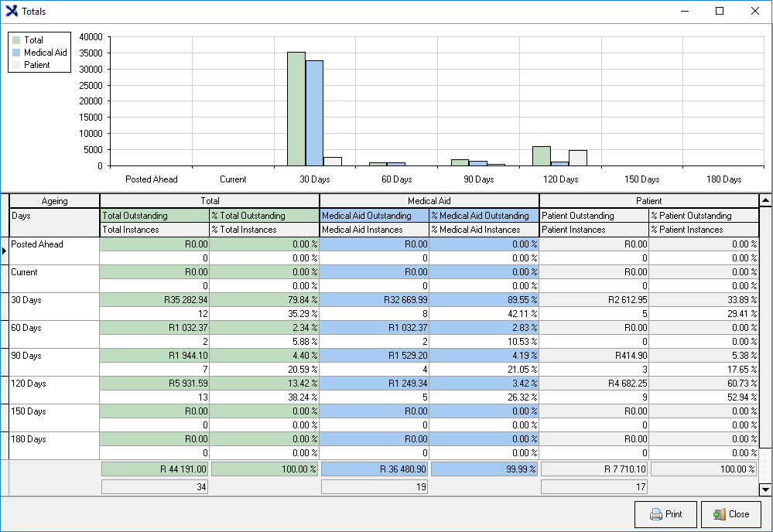Minimize the Totals window

coord(684,12)
